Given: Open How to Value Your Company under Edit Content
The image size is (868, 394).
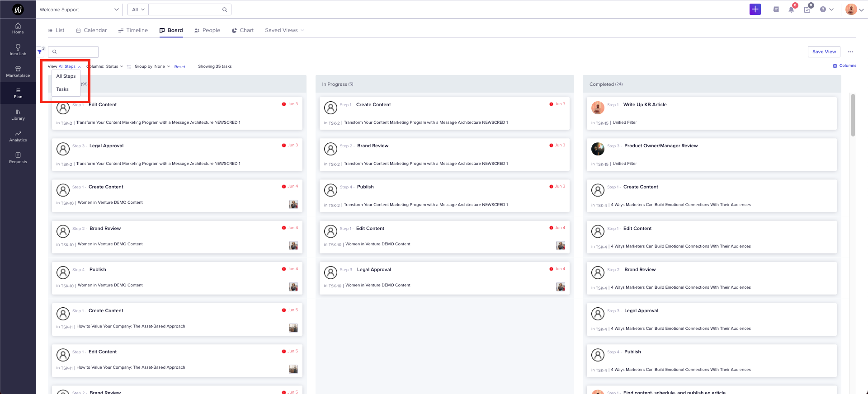Looking at the screenshot, I should [131, 367].
